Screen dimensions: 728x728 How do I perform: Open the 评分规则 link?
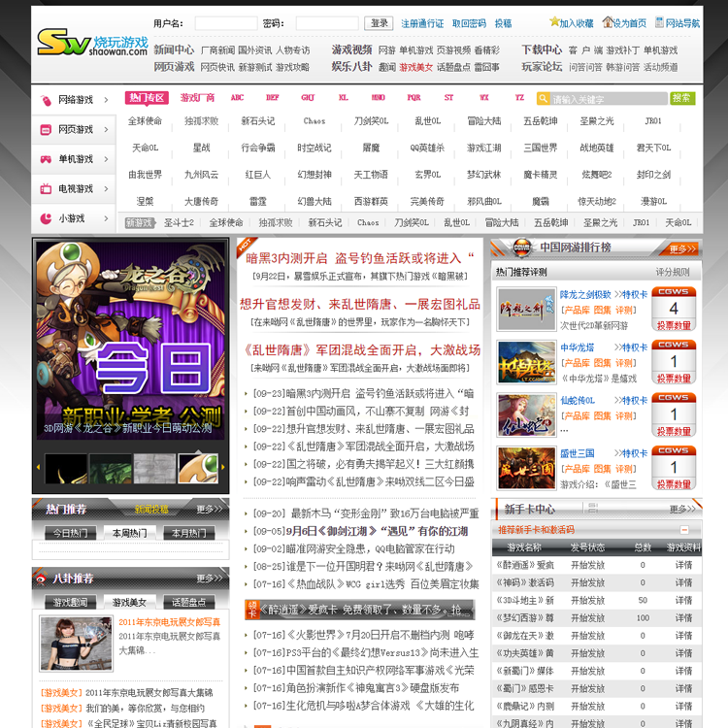[673, 272]
